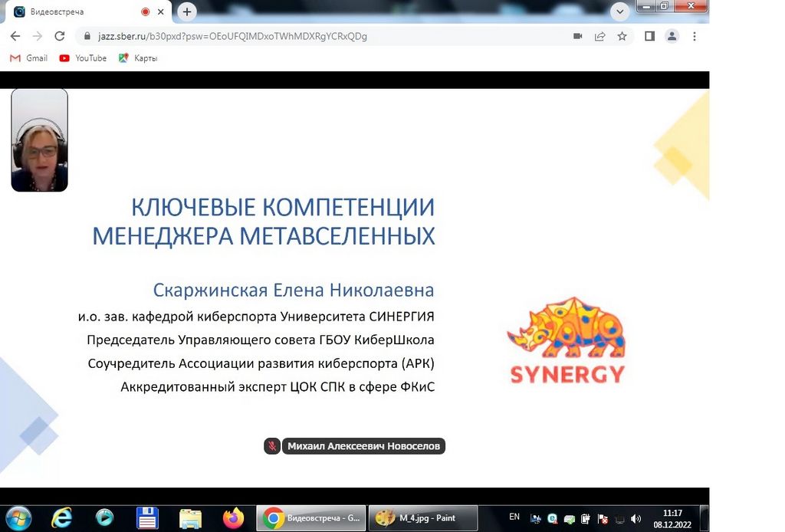
Task: Open a new browser tab
Action: click(x=187, y=12)
